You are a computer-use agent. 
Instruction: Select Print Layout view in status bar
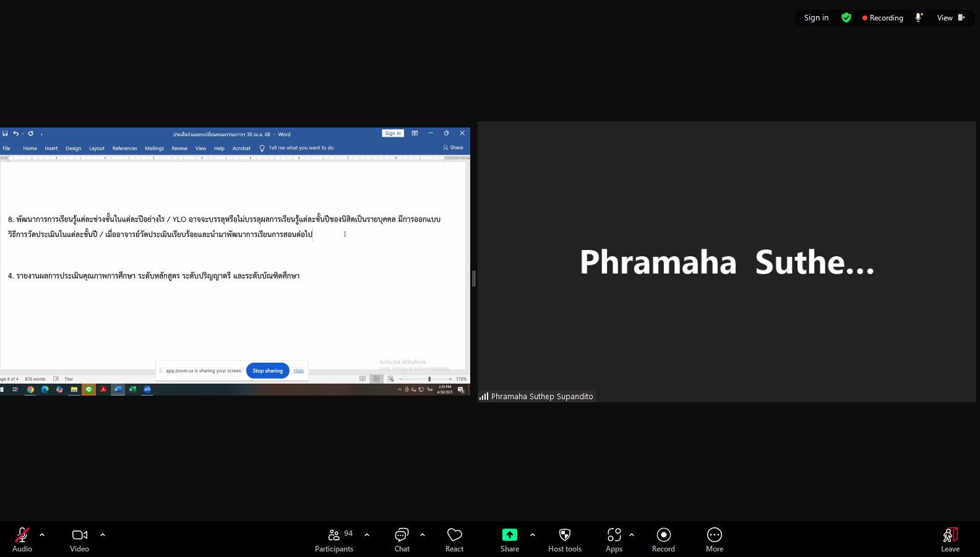coord(376,379)
